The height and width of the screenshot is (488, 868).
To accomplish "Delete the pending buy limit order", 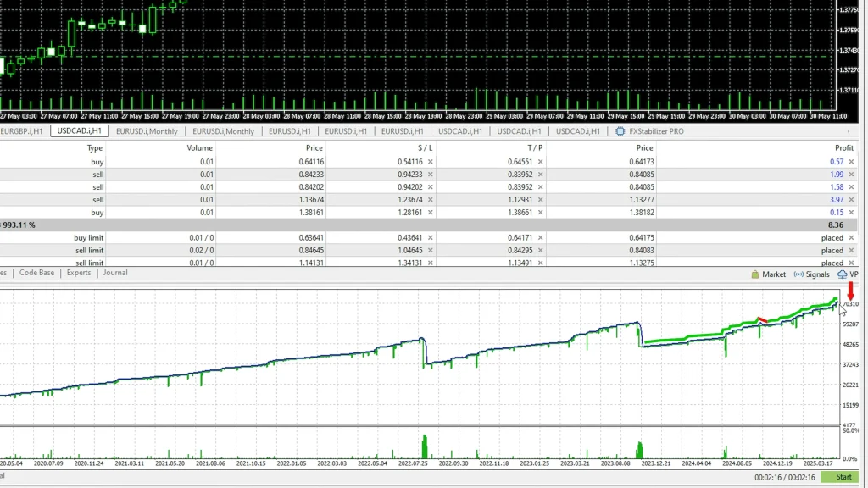I will [x=851, y=238].
